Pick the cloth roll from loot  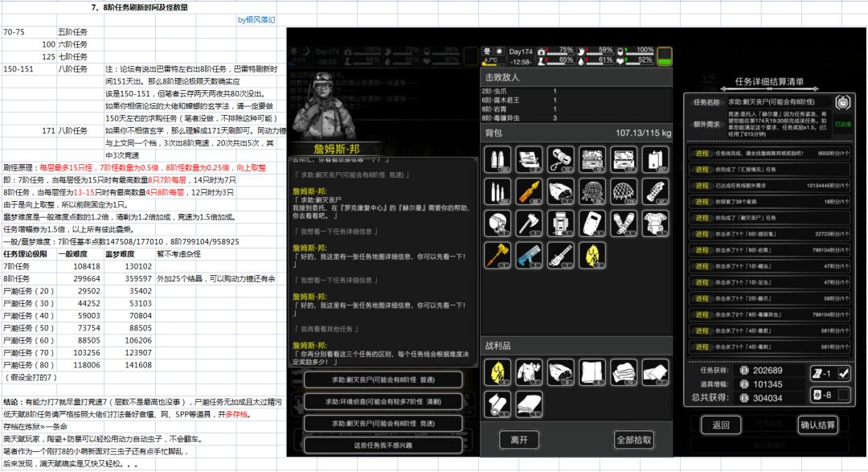[x=497, y=404]
